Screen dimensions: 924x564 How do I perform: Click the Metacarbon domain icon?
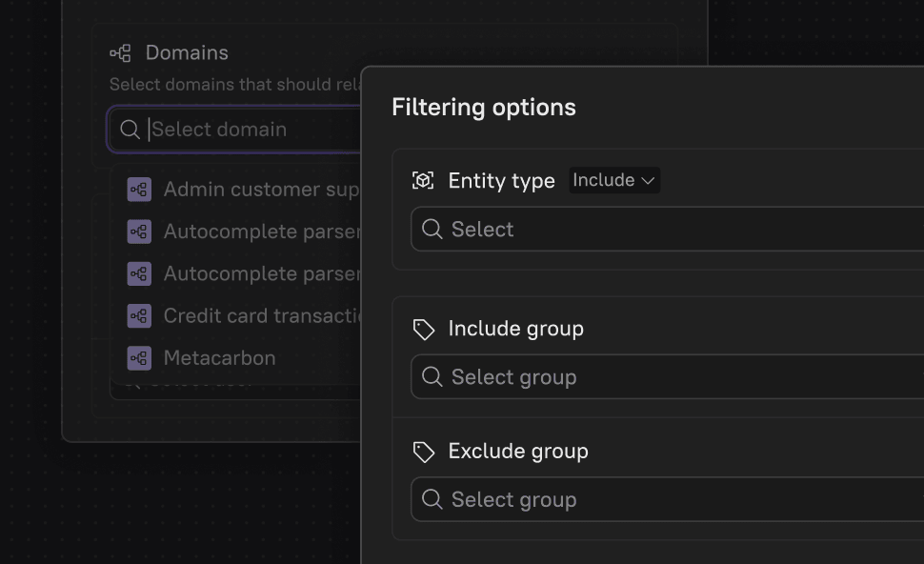tap(138, 357)
